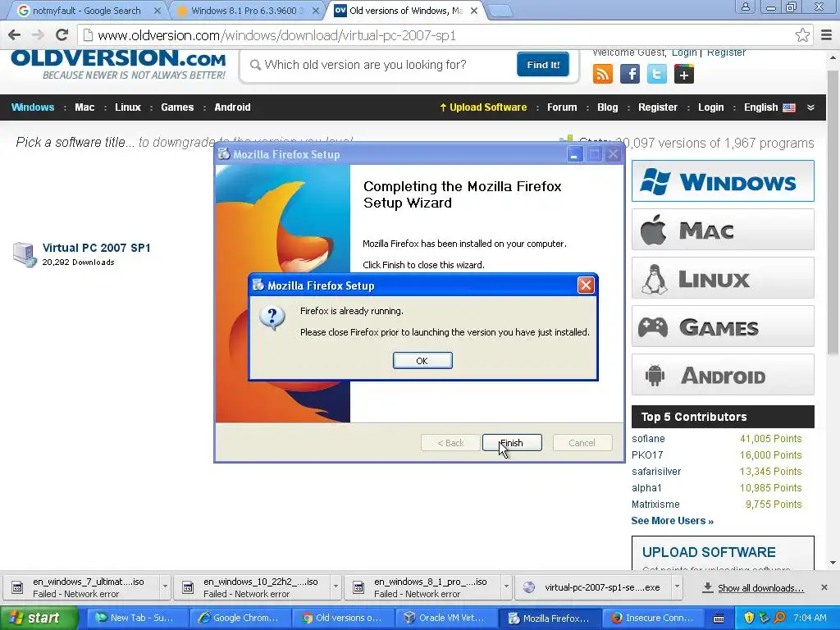The image size is (840, 630).
Task: Switch to the notmyfault Google Search tab
Action: coord(85,11)
